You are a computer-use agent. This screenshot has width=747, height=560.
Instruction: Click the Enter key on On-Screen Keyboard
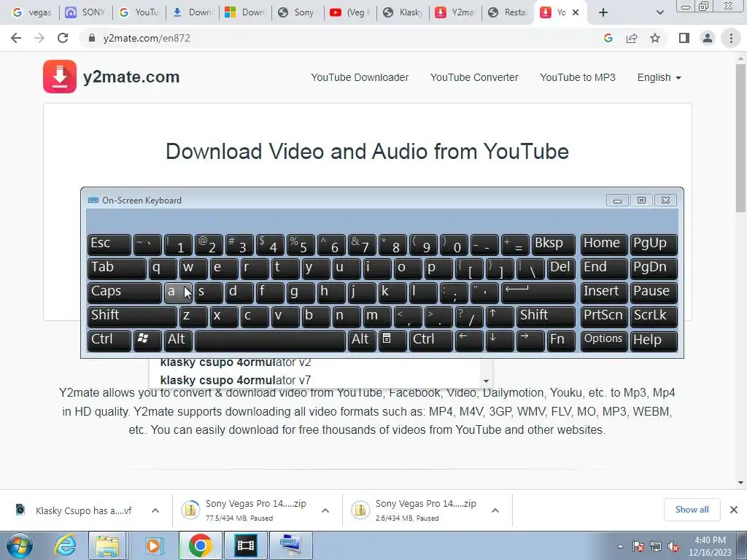538,292
